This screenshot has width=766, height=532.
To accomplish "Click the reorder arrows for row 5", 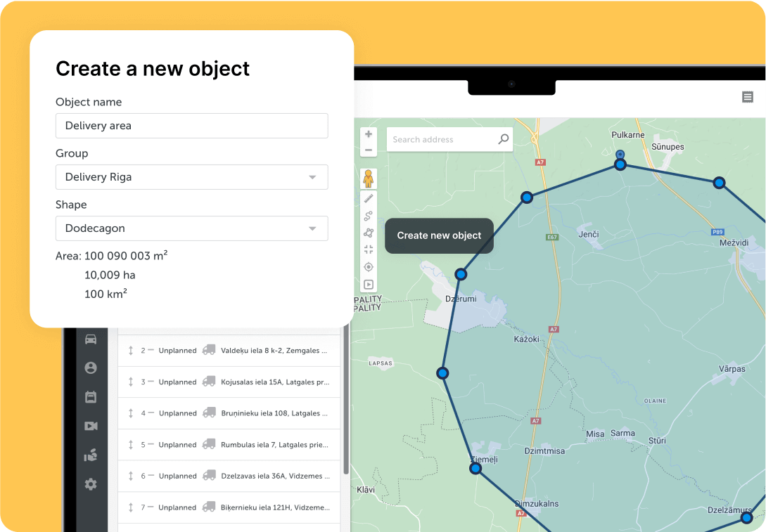I will 130,445.
